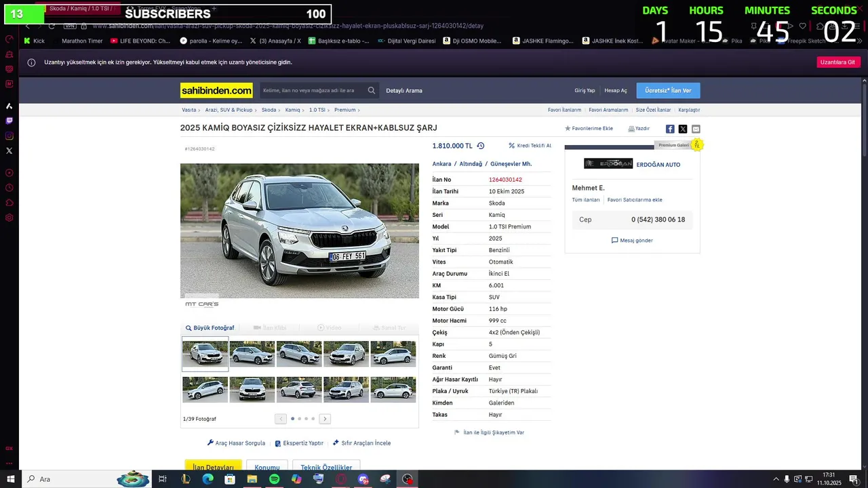Open the Skoda breadcrumb
Image resolution: width=868 pixels, height=488 pixels.
tap(269, 110)
